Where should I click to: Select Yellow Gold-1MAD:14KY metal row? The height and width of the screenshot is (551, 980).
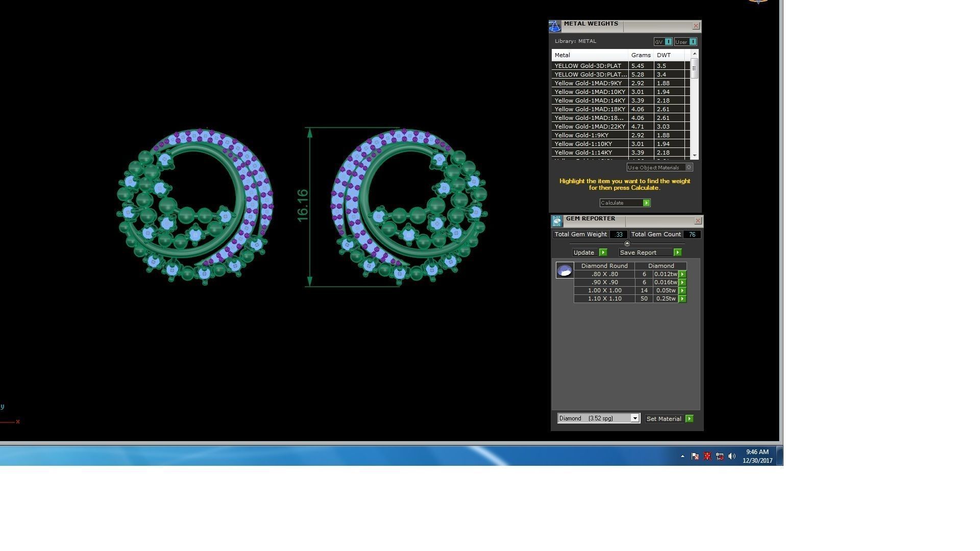(x=590, y=101)
